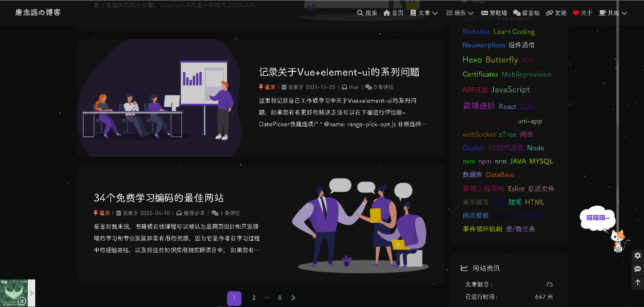The width and height of the screenshot is (644, 307).
Task: Click the search magnifier icon
Action: [360, 13]
